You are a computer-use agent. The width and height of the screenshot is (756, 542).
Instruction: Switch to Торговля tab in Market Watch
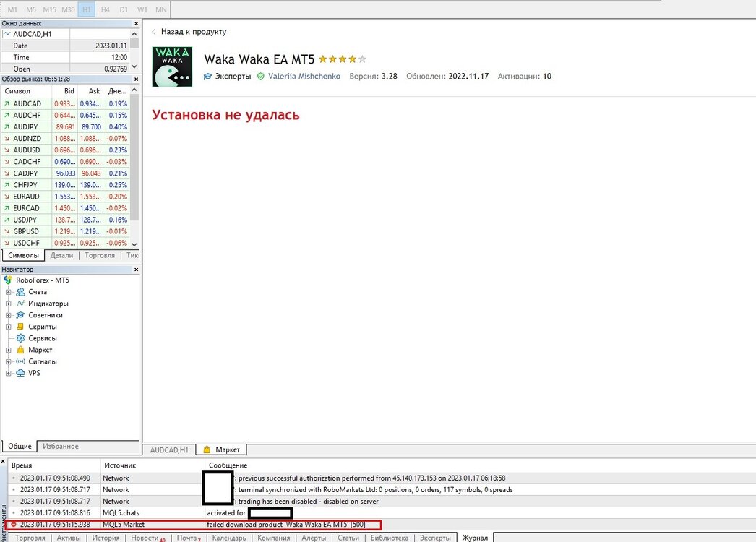(x=100, y=256)
